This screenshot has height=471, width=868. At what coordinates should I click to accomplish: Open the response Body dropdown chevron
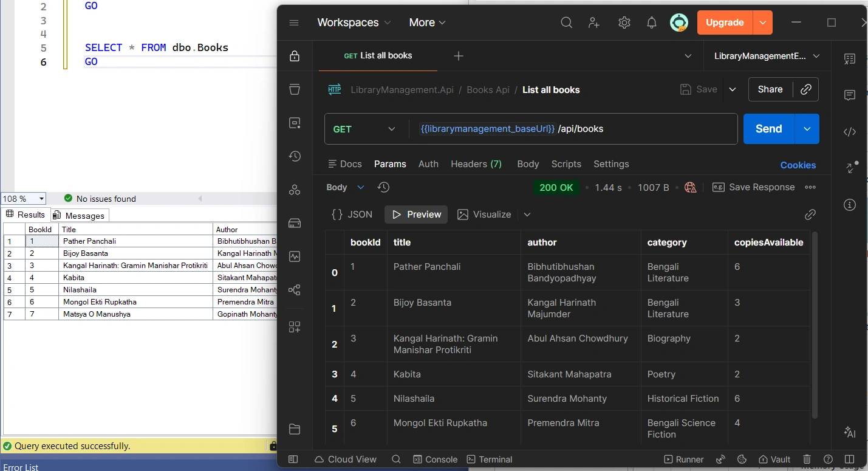[361, 187]
